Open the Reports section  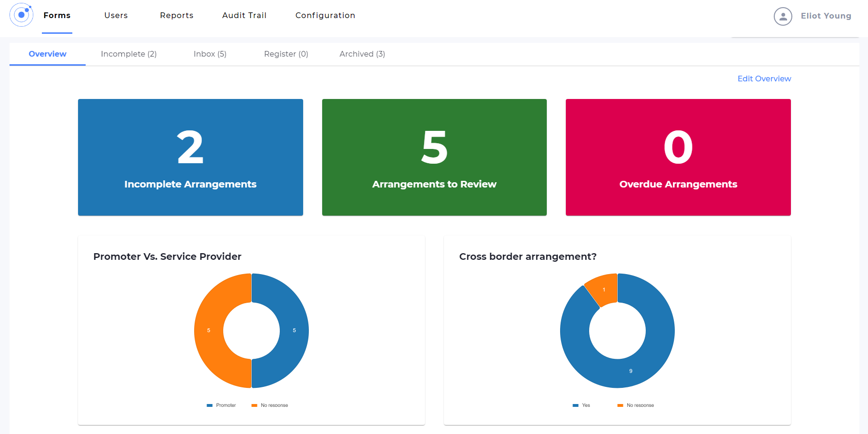pos(177,15)
